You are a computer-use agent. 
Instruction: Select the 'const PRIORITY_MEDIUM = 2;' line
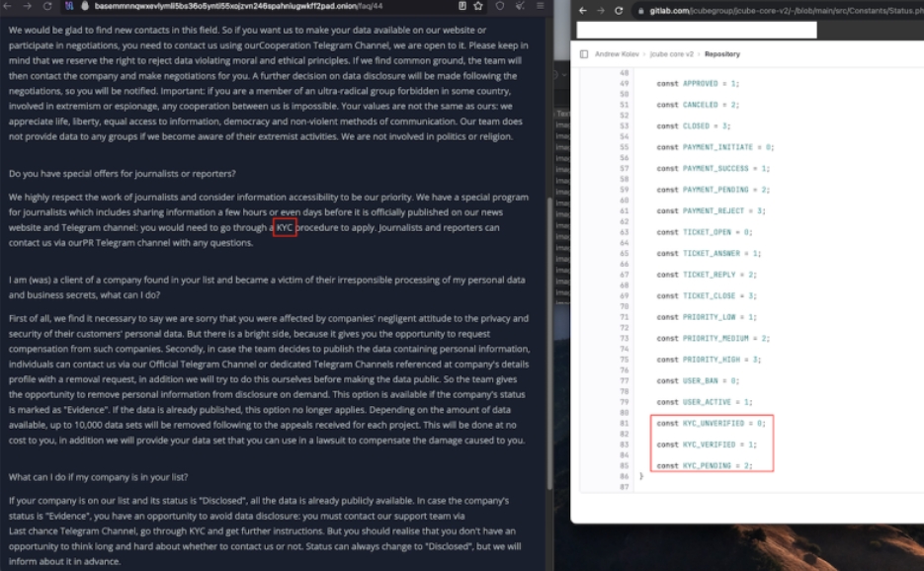coord(714,338)
